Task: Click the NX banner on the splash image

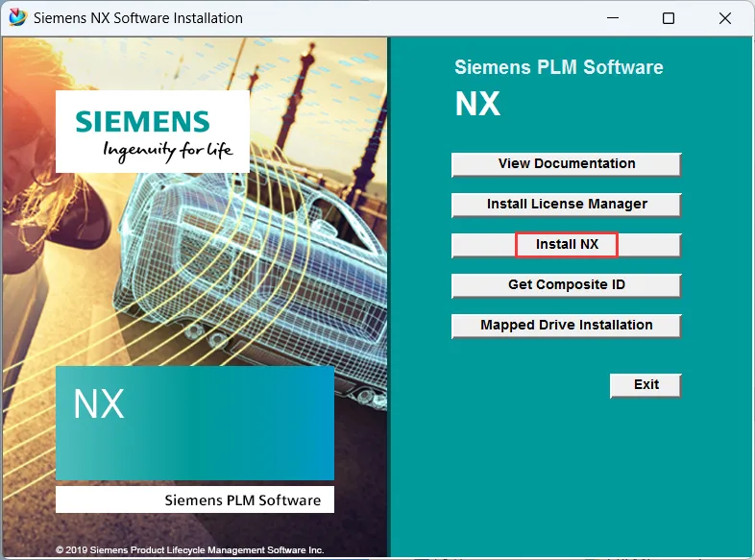Action: pos(195,424)
